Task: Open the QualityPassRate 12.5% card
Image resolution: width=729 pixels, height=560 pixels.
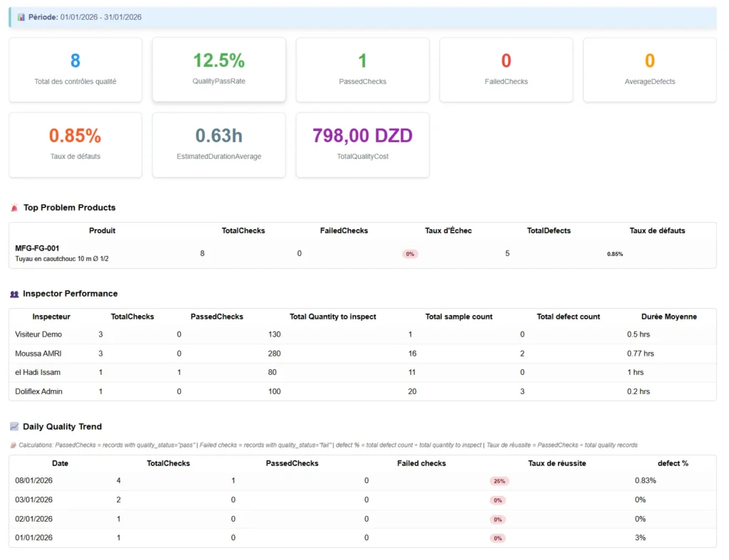Action: coord(219,69)
